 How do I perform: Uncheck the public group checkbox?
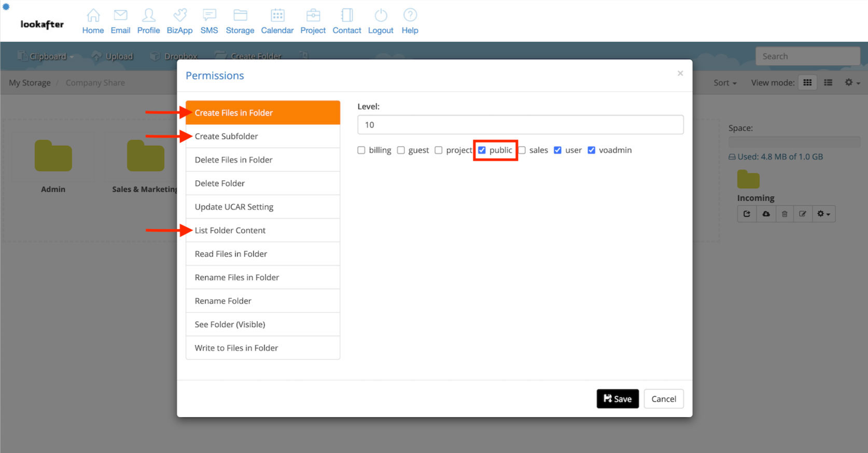[482, 150]
